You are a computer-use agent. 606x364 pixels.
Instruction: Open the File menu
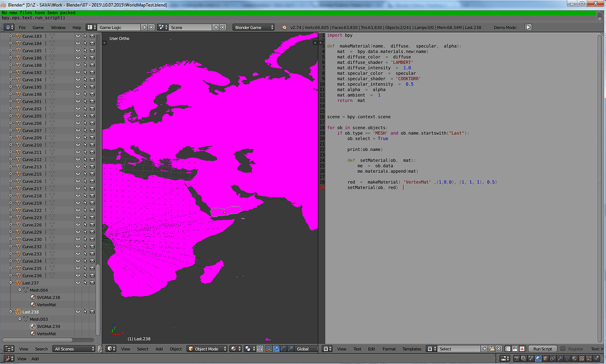coord(22,27)
